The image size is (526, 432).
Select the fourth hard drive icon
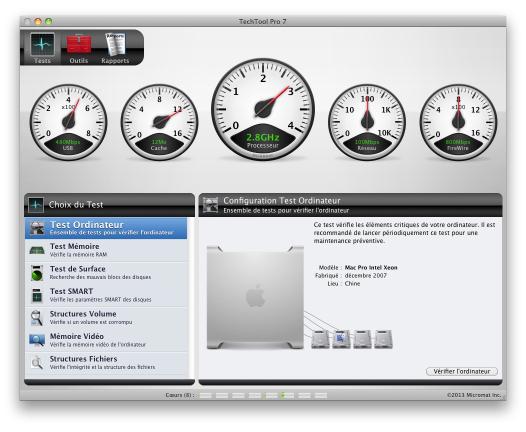(383, 339)
